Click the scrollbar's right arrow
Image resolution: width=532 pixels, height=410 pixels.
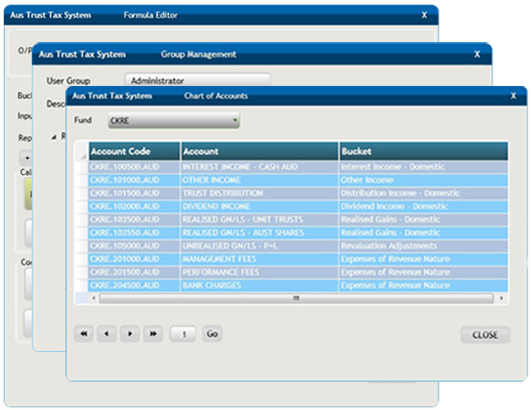(501, 298)
